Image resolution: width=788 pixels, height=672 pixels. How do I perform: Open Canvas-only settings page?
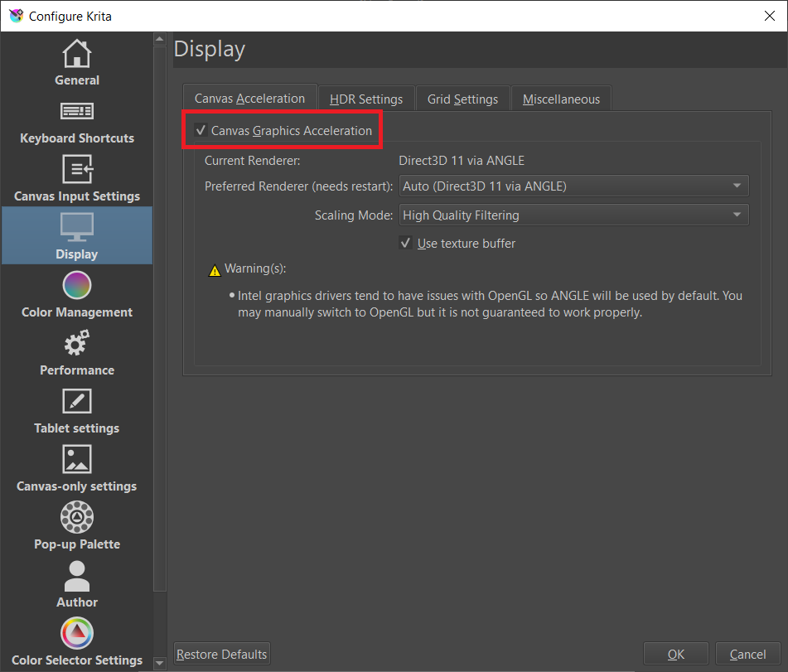click(x=77, y=468)
